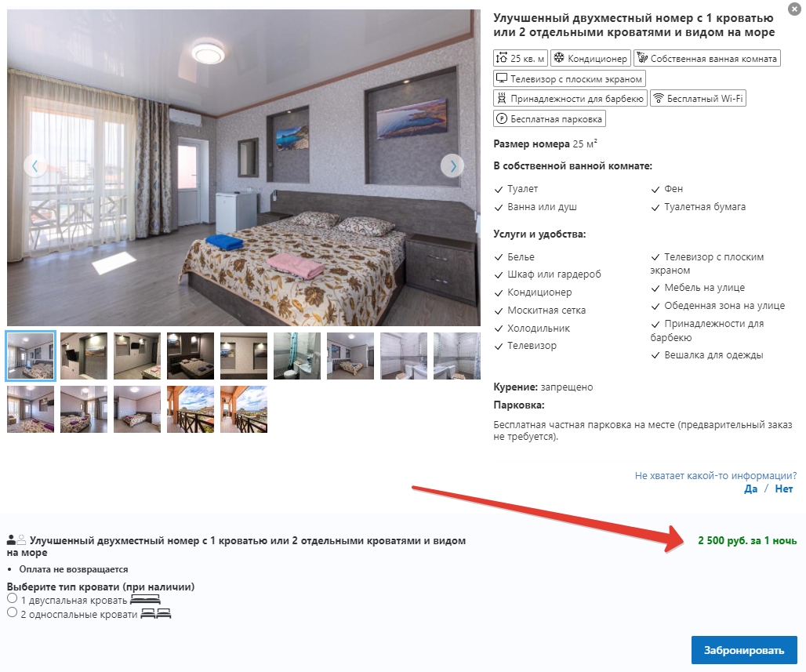
Task: Open the dark bedroom thumbnail photo
Action: 191,356
